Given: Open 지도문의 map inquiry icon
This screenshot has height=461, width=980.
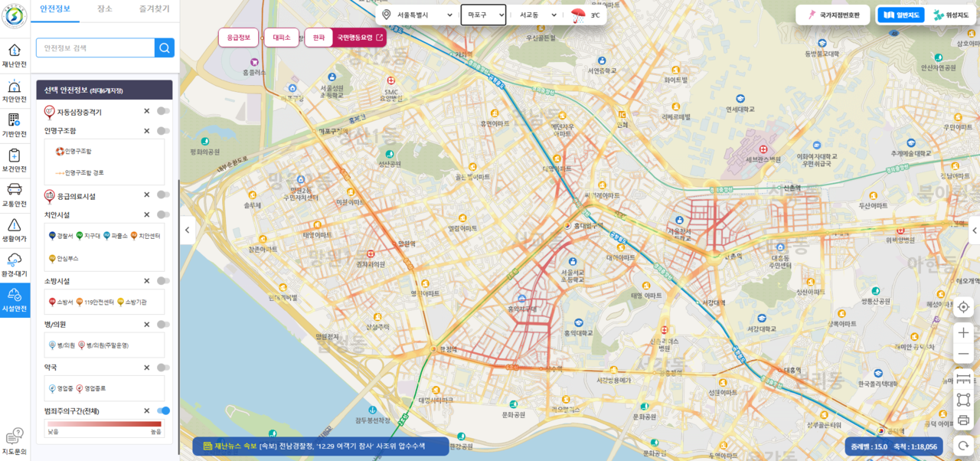Looking at the screenshot, I should coord(14,442).
